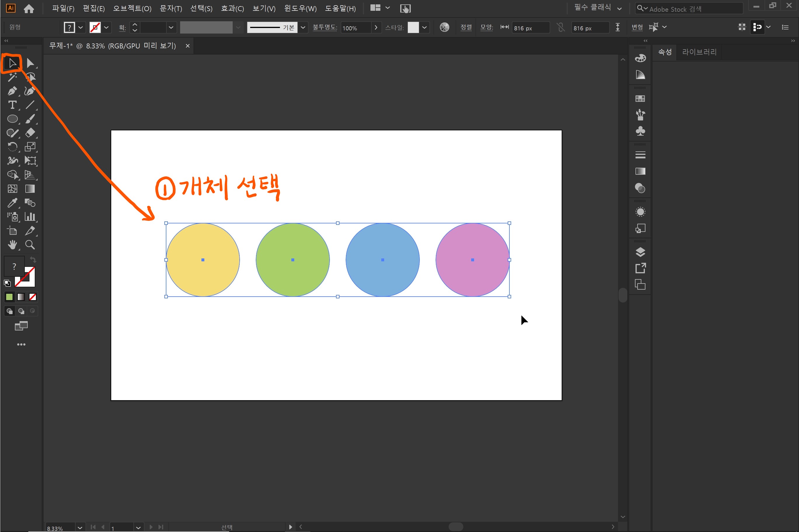The width and height of the screenshot is (799, 532).
Task: Switch to the 라이브러리 tab
Action: (699, 52)
